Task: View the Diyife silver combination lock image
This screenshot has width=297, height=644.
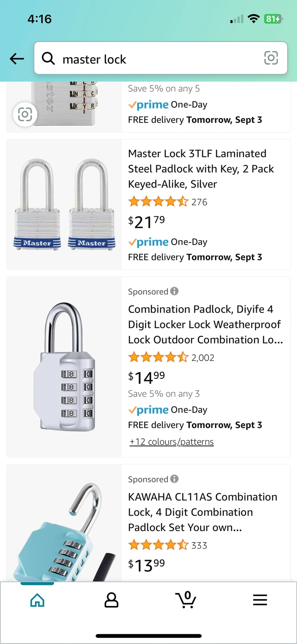Action: click(64, 367)
